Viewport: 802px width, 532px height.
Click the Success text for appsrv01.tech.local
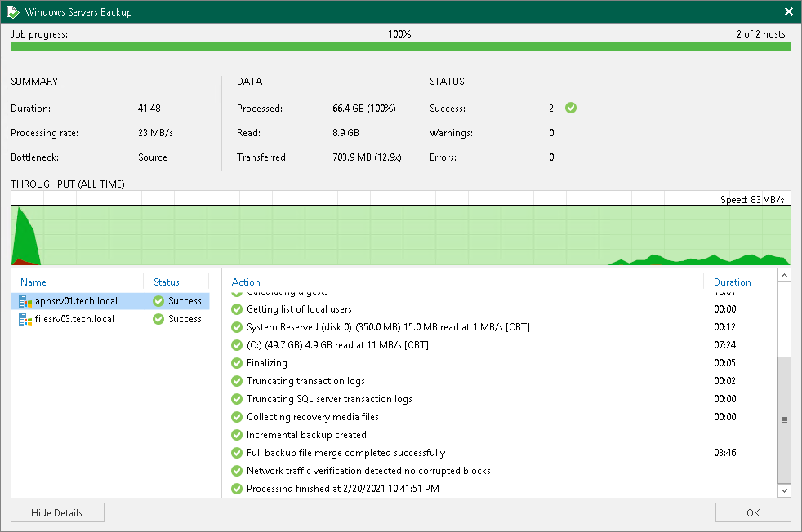(185, 301)
